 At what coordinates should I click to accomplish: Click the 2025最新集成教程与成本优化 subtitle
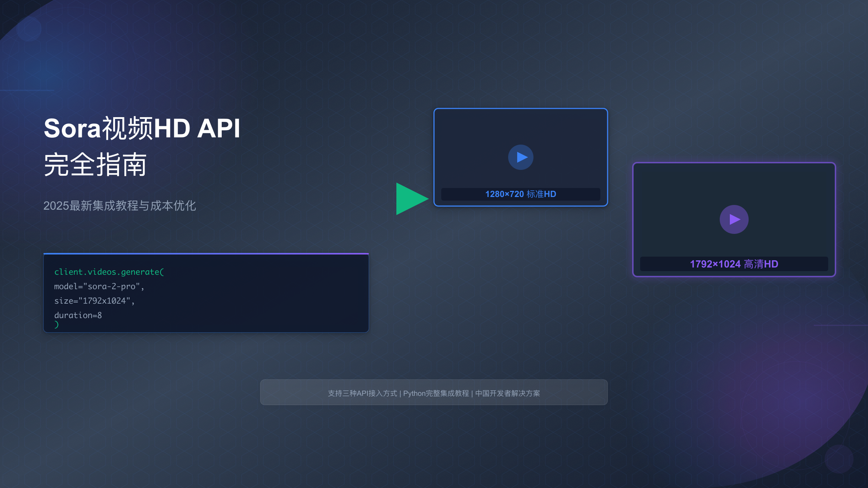tap(120, 206)
